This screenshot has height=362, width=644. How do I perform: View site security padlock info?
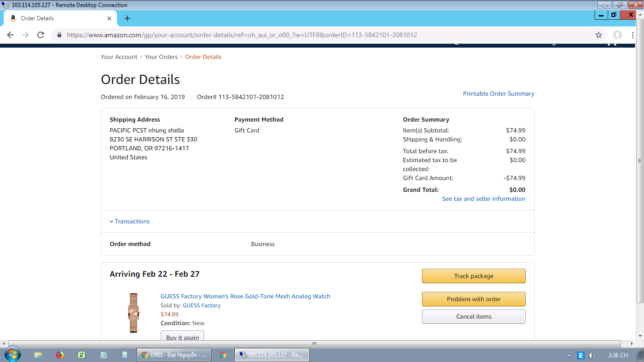[59, 35]
